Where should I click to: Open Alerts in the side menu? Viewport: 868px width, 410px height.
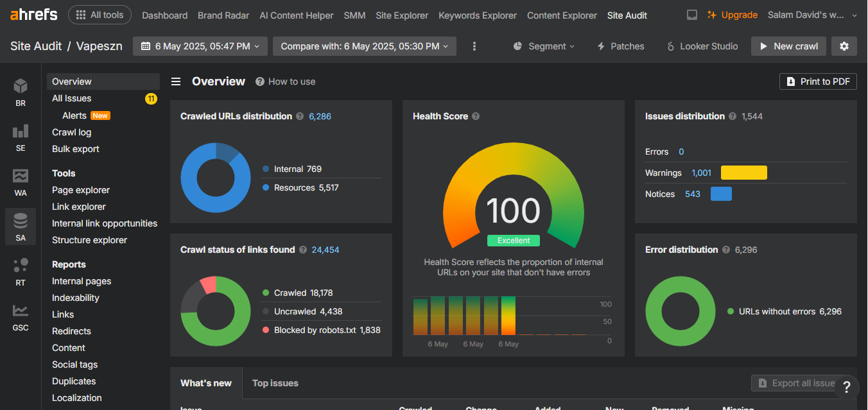coord(74,115)
